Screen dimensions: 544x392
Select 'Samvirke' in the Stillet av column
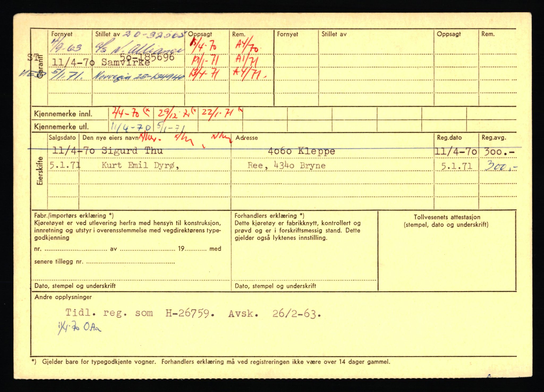[126, 62]
